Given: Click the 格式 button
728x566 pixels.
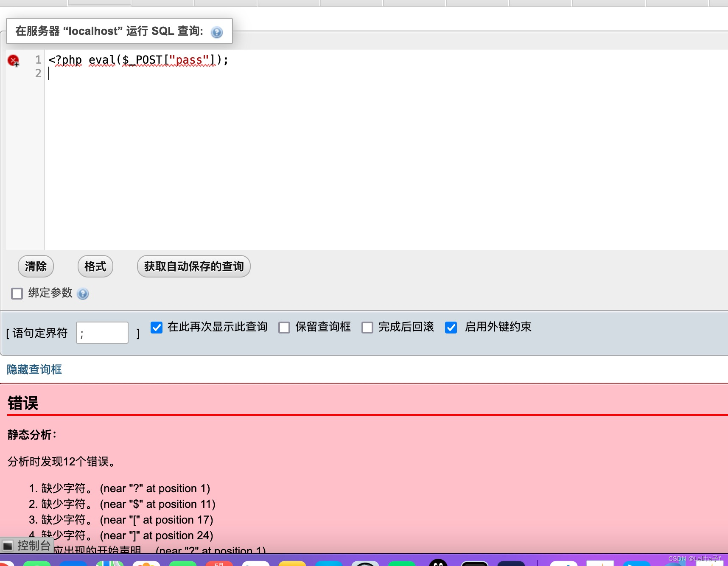Looking at the screenshot, I should coord(95,266).
